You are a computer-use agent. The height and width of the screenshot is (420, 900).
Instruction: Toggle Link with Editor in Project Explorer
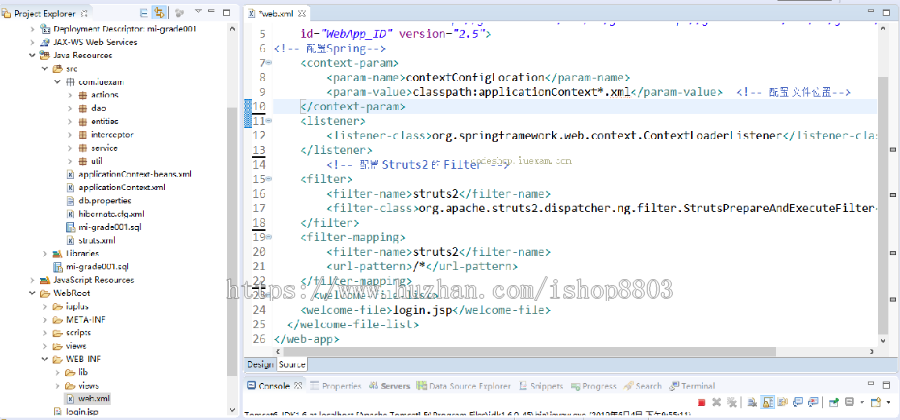(157, 12)
